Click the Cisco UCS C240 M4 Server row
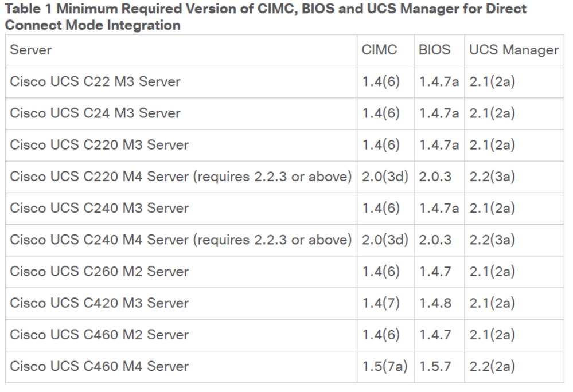 click(181, 240)
